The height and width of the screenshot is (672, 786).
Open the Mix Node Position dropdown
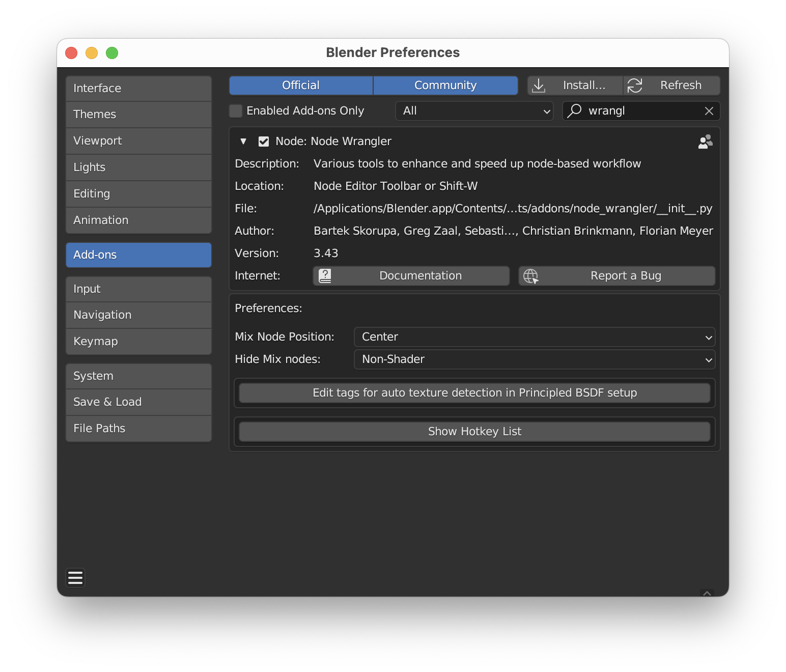click(535, 337)
